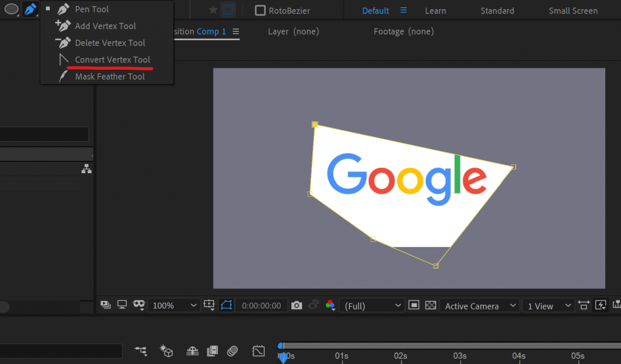Open the (Full) resolution dropdown
This screenshot has width=621, height=364.
372,306
